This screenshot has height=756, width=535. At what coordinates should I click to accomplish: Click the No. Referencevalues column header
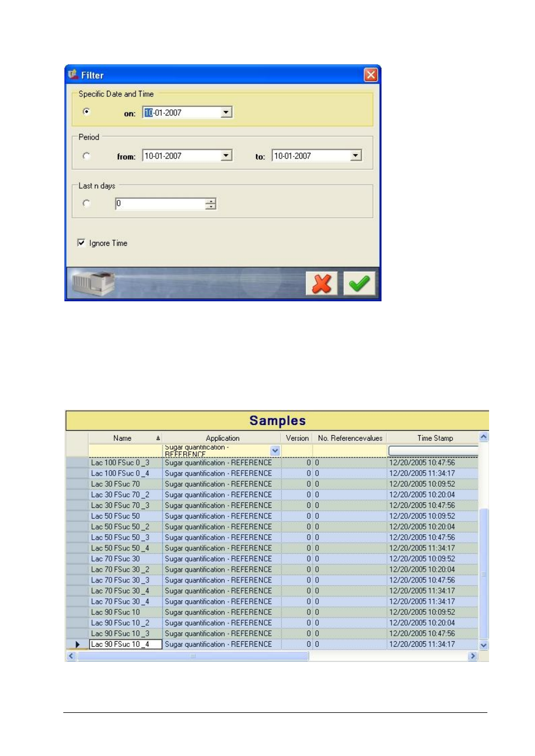350,438
